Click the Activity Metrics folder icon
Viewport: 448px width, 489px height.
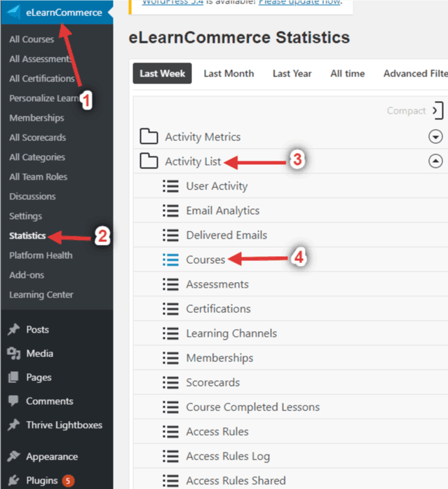click(x=149, y=136)
